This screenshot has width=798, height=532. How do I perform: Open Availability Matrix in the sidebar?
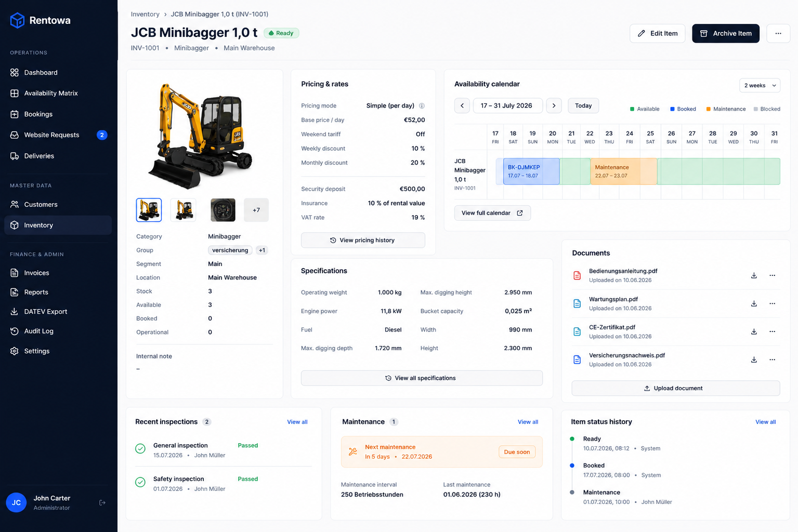(x=58, y=94)
